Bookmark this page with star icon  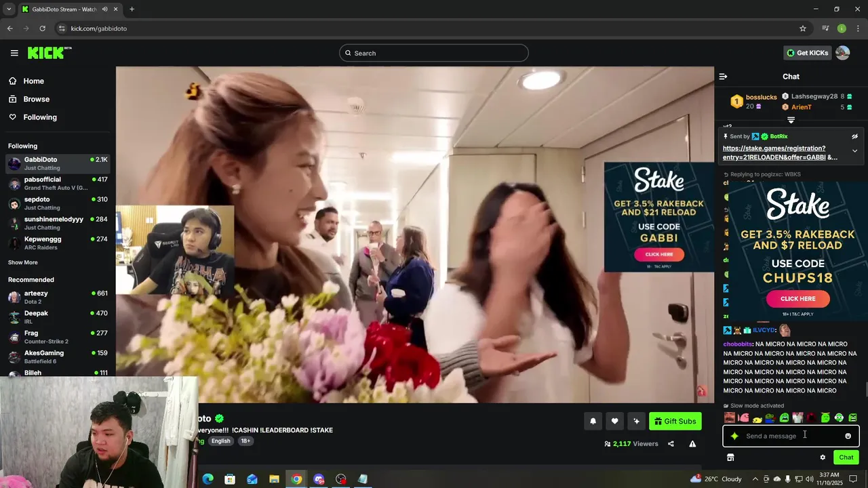click(803, 28)
